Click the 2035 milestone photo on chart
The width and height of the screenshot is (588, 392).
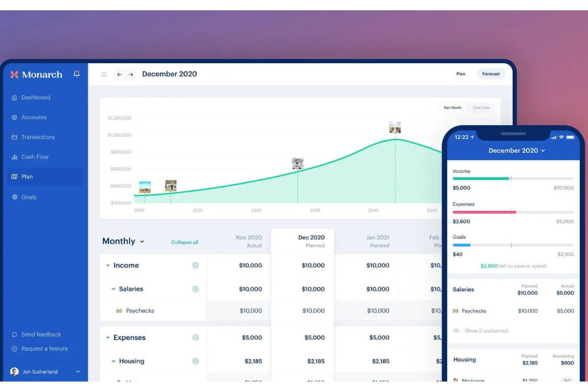pos(297,164)
